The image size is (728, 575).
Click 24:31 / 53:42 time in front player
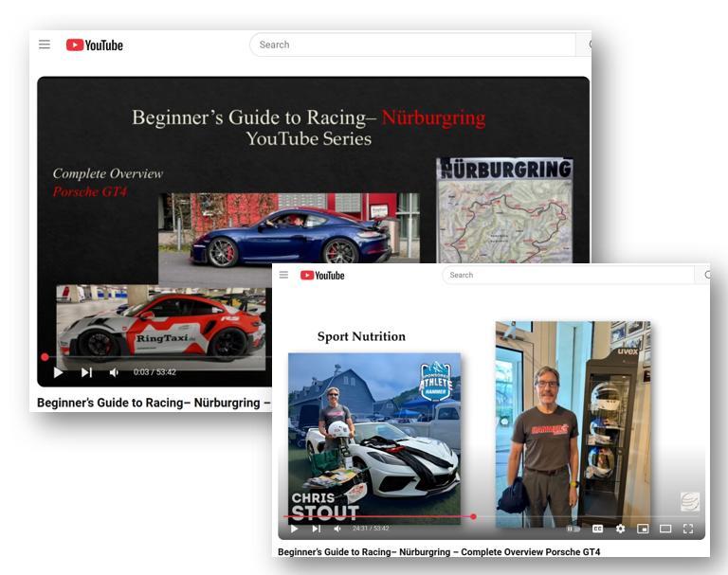(371, 529)
